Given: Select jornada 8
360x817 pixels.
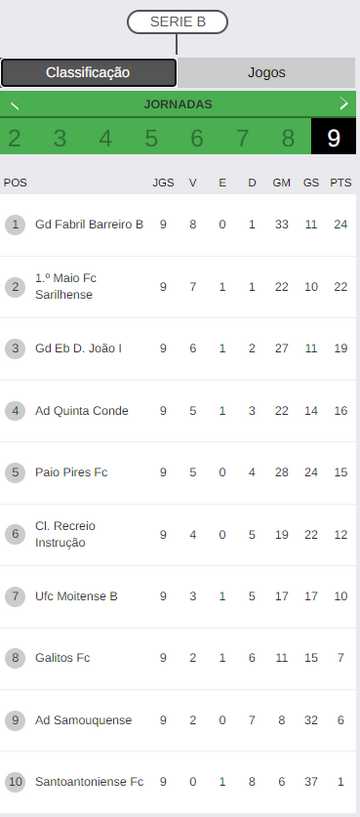Looking at the screenshot, I should click(x=288, y=139).
